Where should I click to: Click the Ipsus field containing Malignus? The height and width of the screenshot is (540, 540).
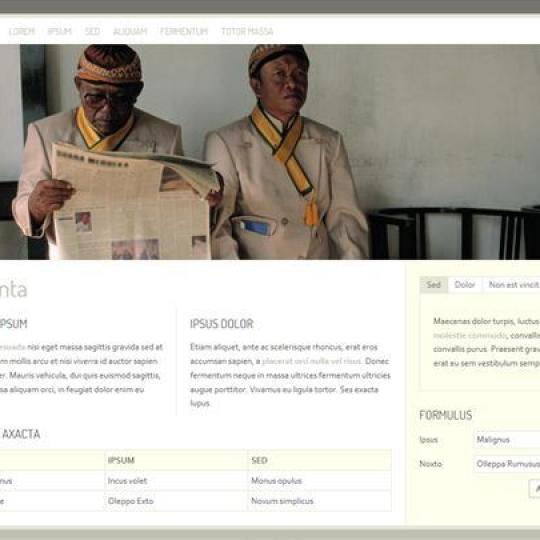[x=507, y=440]
